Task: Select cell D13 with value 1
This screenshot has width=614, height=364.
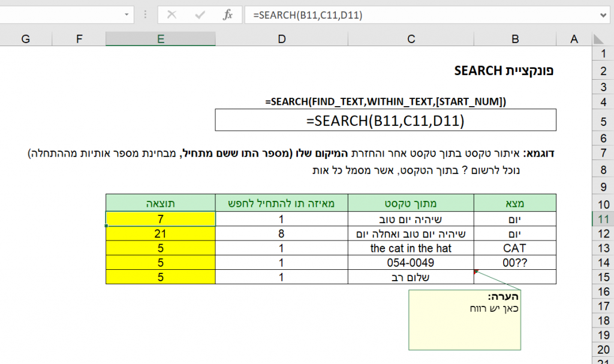Action: tap(282, 248)
